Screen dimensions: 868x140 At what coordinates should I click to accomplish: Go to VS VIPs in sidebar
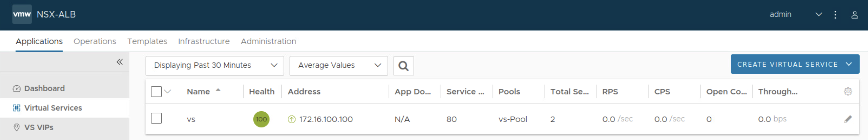pos(38,128)
